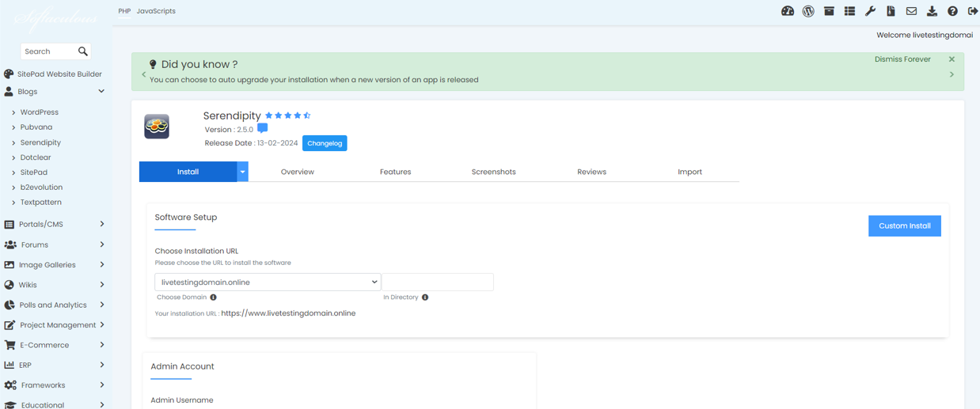The height and width of the screenshot is (409, 980).
Task: Open the Install button dropdown arrow
Action: [243, 172]
